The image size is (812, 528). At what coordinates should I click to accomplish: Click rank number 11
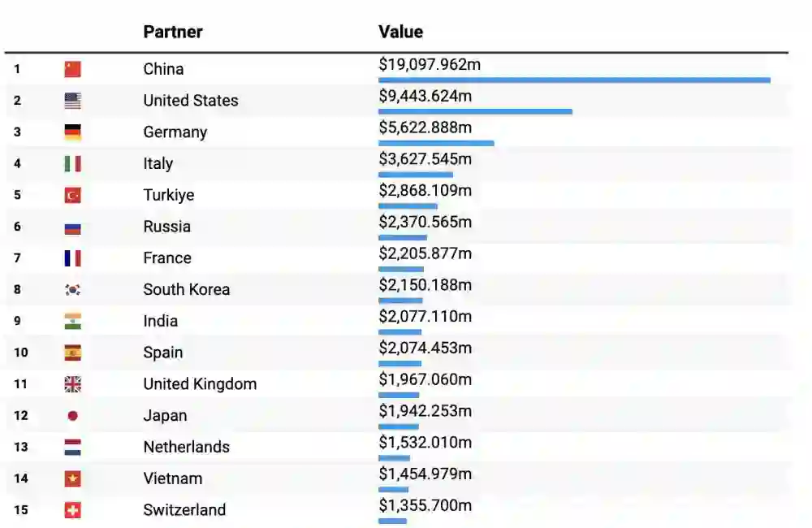(20, 384)
